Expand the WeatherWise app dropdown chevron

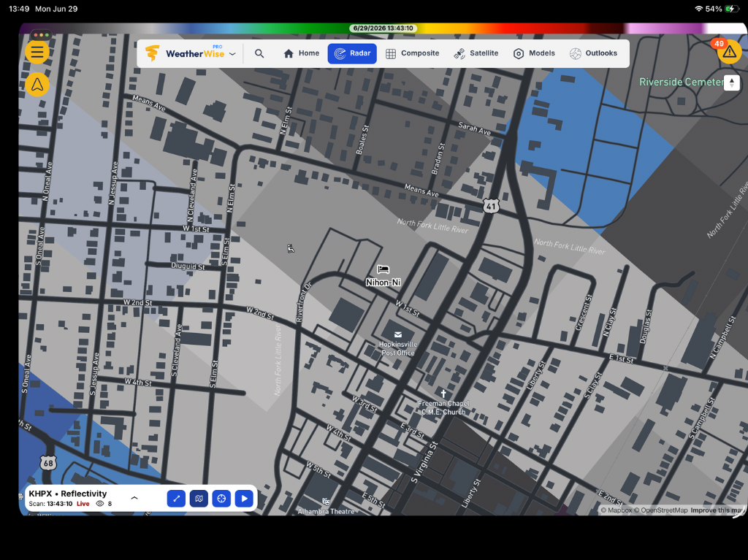[232, 54]
